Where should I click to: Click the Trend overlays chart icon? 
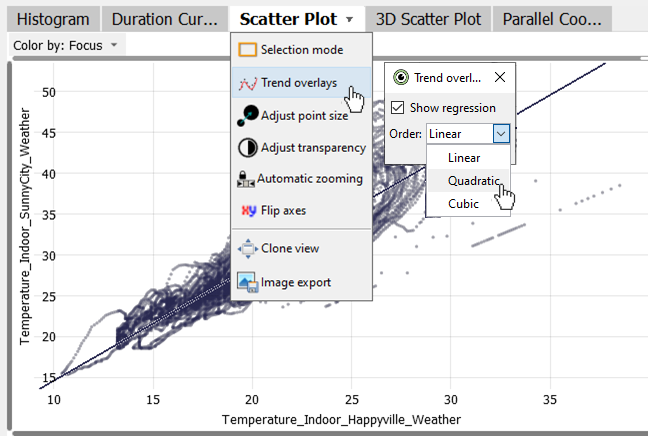[247, 83]
